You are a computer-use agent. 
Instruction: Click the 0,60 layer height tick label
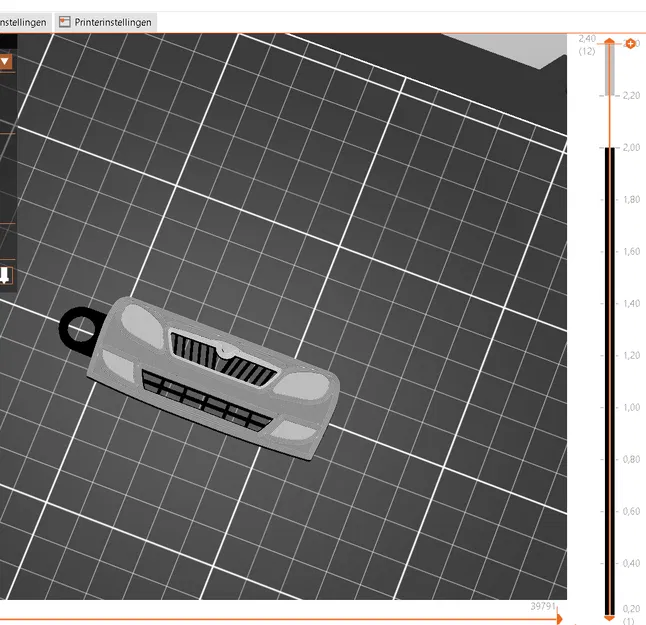tap(631, 511)
